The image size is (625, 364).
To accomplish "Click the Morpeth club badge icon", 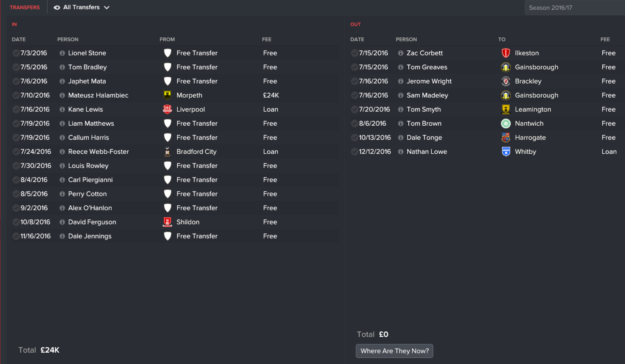I will (x=167, y=95).
